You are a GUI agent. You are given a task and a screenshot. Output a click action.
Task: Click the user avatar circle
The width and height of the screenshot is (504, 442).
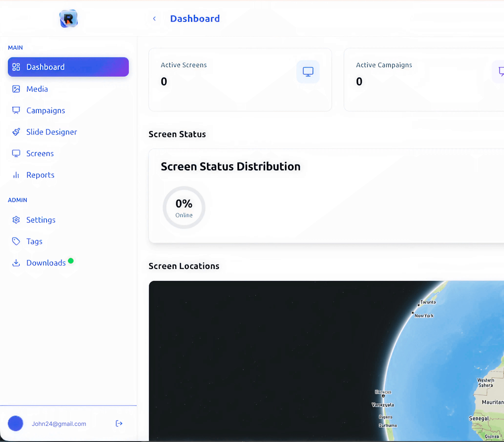pyautogui.click(x=16, y=423)
